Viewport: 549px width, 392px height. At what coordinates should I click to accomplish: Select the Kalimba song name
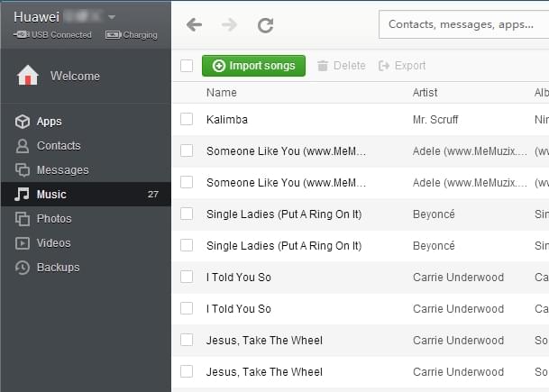pos(227,120)
